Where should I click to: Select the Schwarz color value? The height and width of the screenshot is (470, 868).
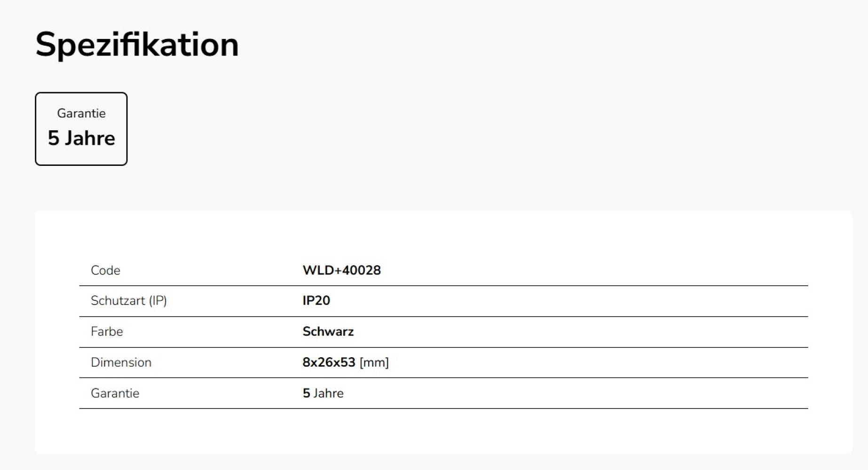(x=328, y=331)
